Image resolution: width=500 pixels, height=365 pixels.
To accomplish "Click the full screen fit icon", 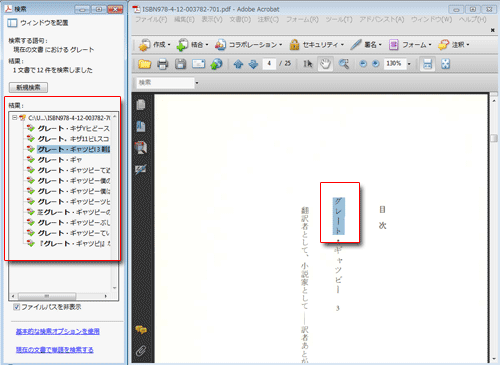I will click(446, 64).
